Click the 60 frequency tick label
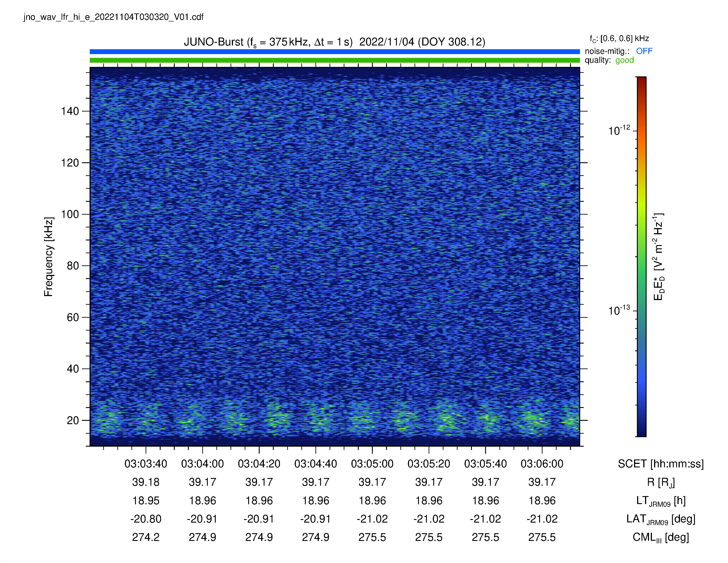This screenshot has height=563, width=728. 73,317
